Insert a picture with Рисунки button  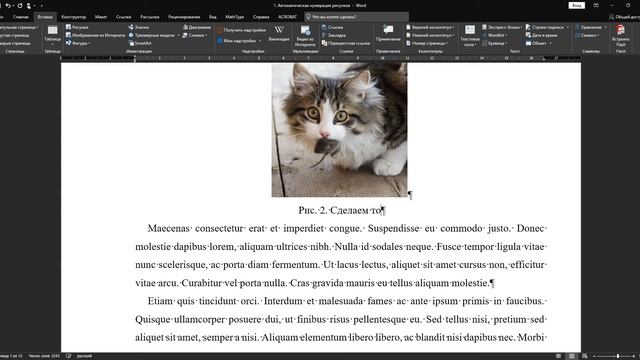[77, 27]
